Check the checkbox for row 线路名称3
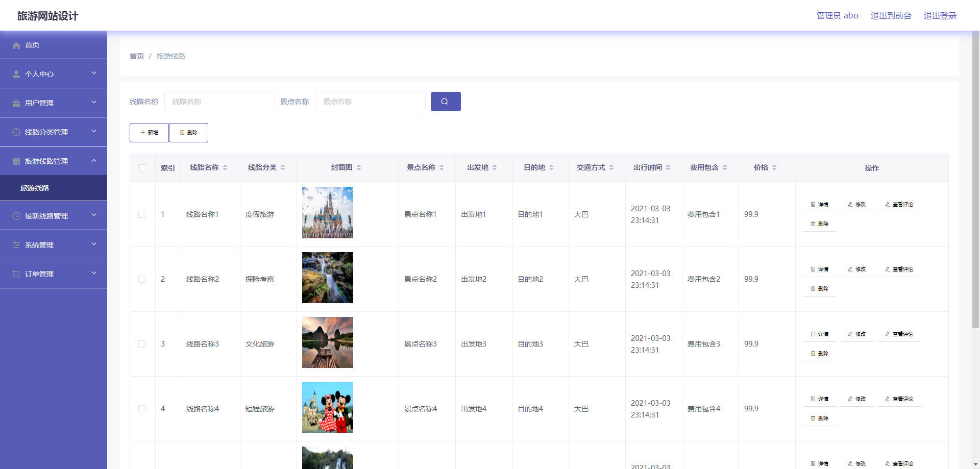The height and width of the screenshot is (469, 980). coord(142,344)
